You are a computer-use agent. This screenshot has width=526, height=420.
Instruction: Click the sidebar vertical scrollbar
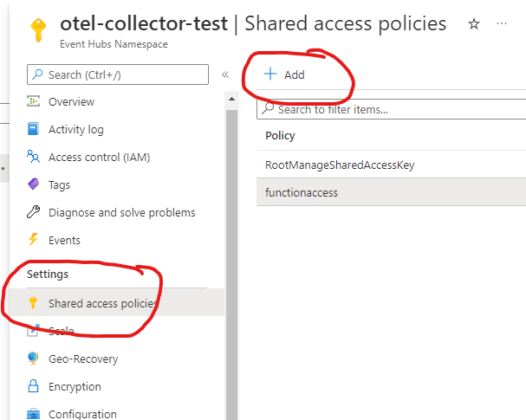coord(231,260)
